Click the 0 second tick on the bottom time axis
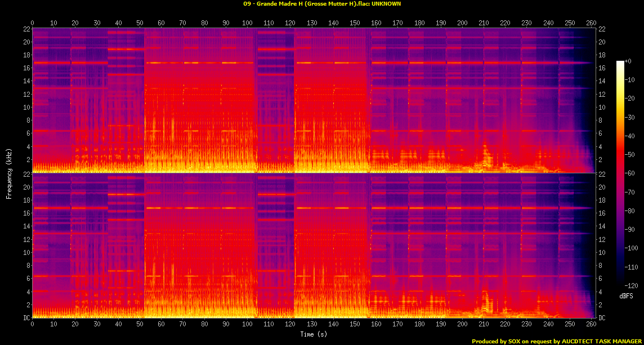This screenshot has width=644, height=345. coord(33,324)
